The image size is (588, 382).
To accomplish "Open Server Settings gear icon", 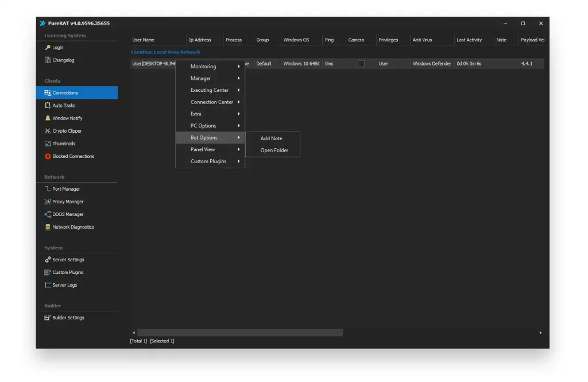I will click(48, 260).
